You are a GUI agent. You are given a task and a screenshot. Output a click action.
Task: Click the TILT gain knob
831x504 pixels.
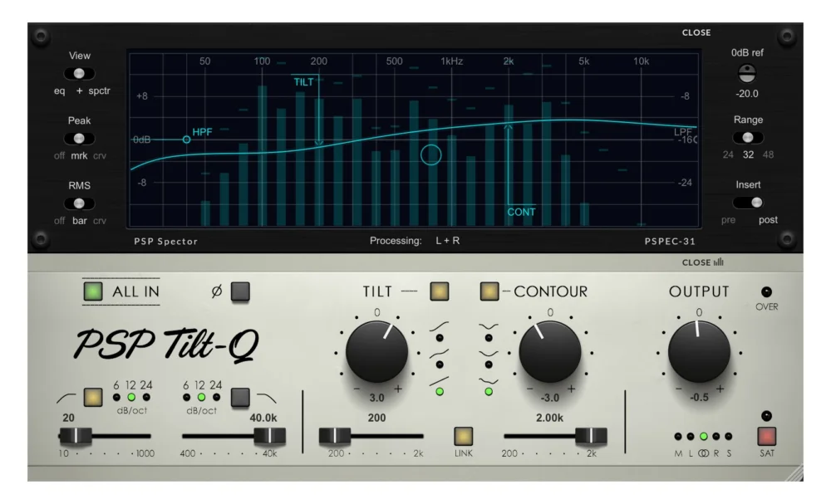click(376, 351)
